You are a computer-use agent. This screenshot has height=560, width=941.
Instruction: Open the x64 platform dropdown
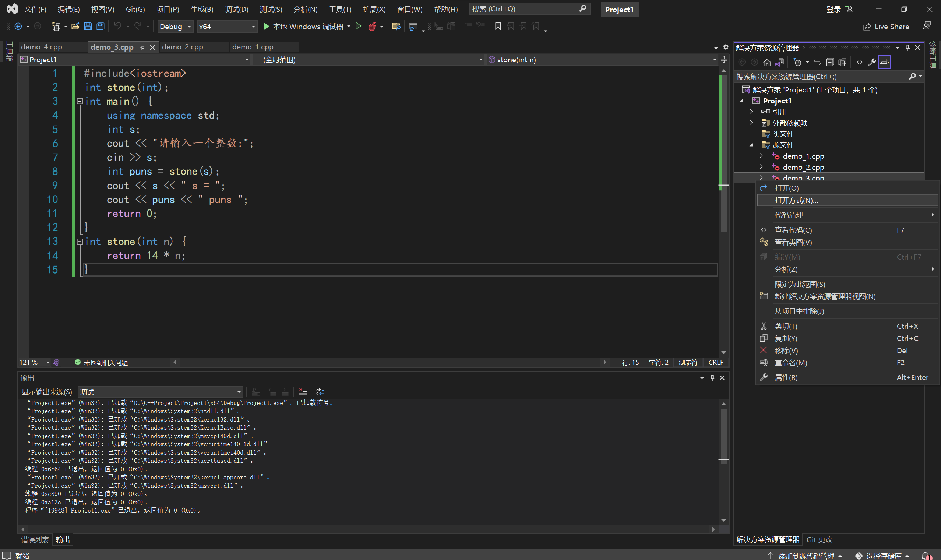click(227, 27)
